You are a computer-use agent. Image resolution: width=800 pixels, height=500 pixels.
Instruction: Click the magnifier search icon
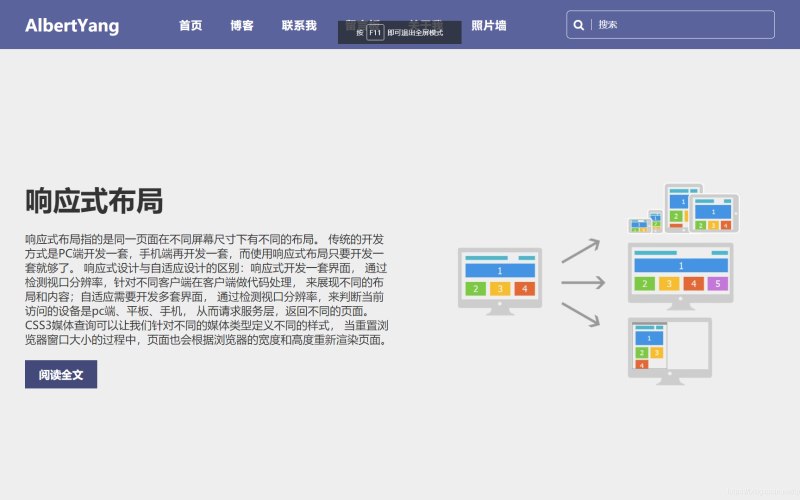[x=579, y=25]
